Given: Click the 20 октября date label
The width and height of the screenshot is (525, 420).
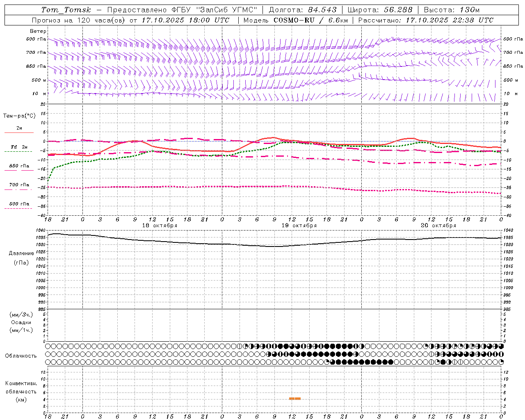Looking at the screenshot, I should click(x=438, y=226).
